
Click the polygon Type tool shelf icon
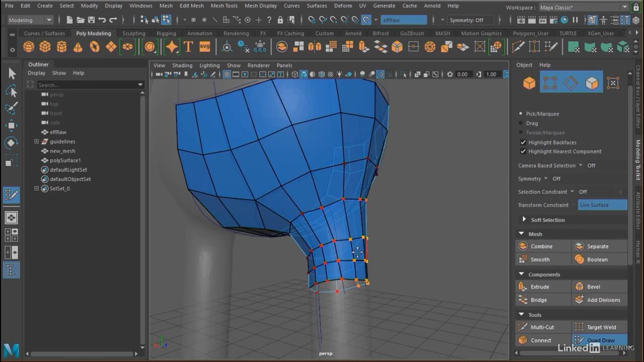(188, 47)
